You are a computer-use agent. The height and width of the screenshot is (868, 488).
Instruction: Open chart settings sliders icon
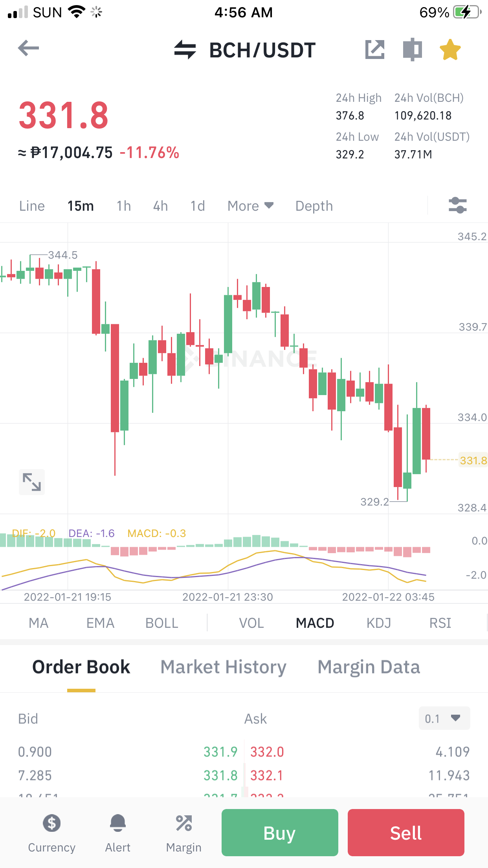point(458,205)
